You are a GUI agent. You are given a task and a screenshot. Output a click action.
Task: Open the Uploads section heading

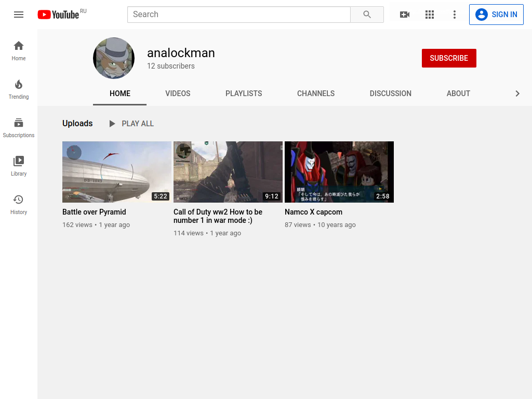pos(77,124)
